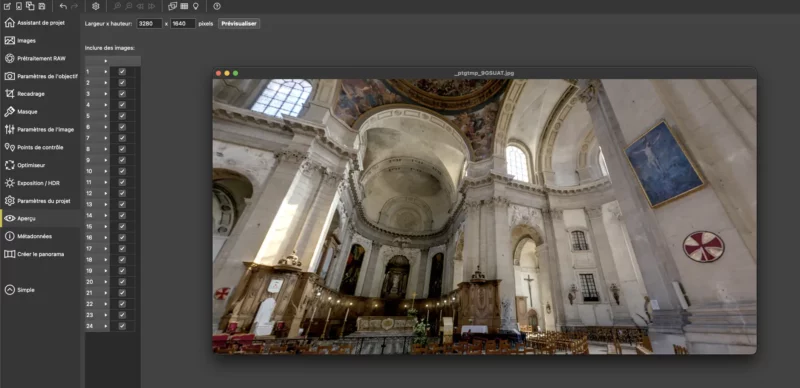
Task: Toggle image 8 checkbox
Action: click(x=122, y=149)
